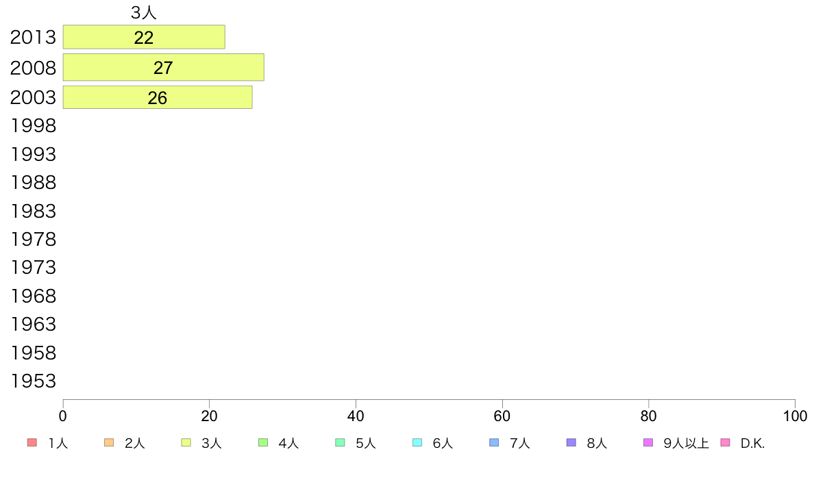Select the 2008 bar showing 27
The width and height of the screenshot is (814, 504).
163,68
